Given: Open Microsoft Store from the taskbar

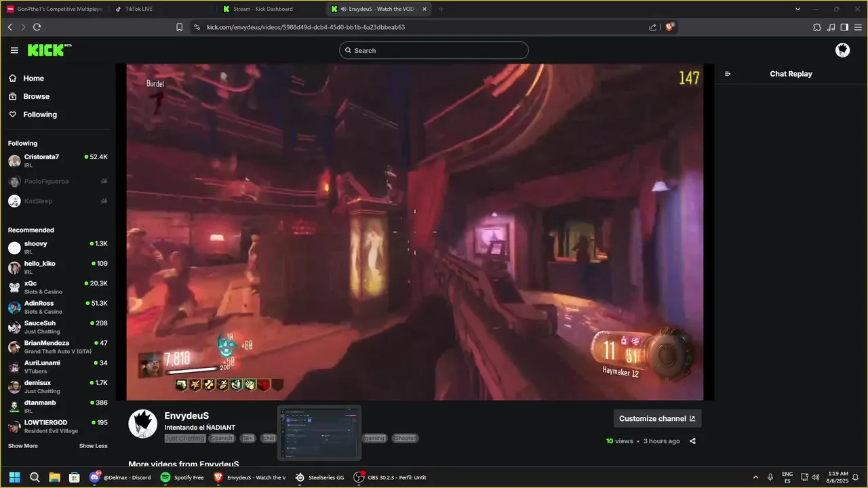Looking at the screenshot, I should point(75,477).
